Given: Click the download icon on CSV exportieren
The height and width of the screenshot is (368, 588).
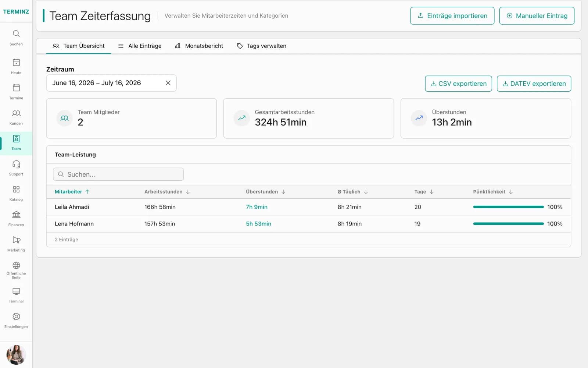Looking at the screenshot, I should [433, 84].
